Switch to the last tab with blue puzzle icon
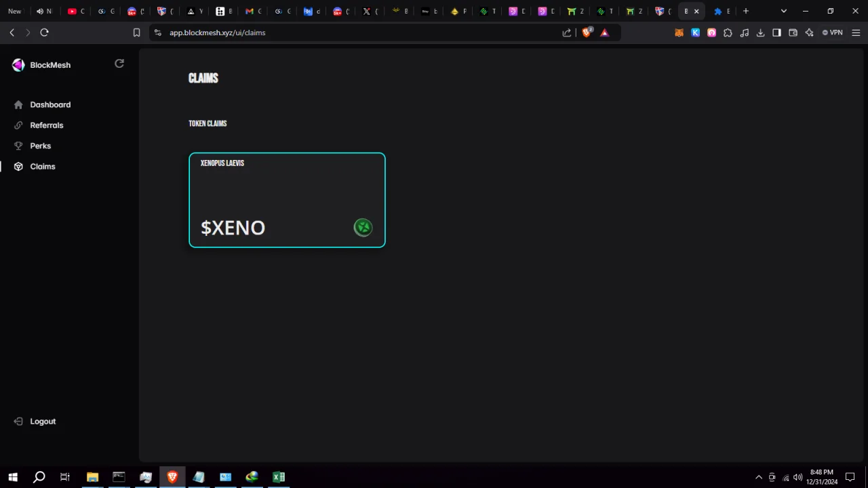The image size is (868, 488). (722, 12)
